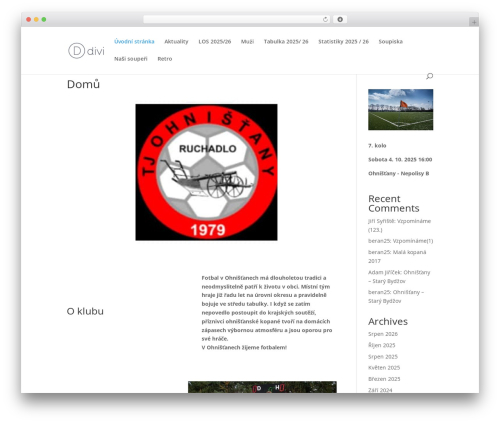Open Srpen 2026 archive
The width and height of the screenshot is (500, 423).
pyautogui.click(x=383, y=334)
